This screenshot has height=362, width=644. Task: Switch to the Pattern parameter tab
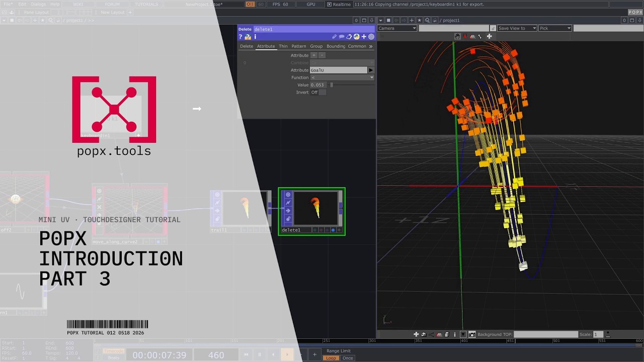tap(299, 46)
